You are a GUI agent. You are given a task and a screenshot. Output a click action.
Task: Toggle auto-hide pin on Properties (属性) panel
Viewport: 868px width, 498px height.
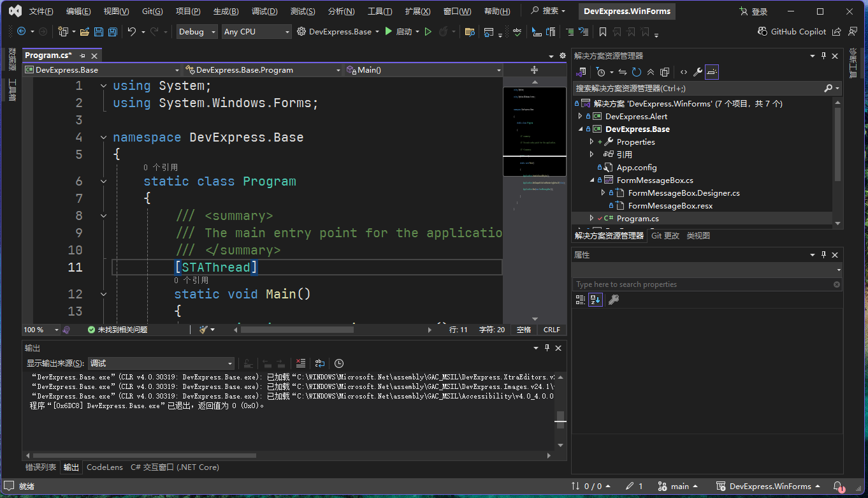coord(823,255)
